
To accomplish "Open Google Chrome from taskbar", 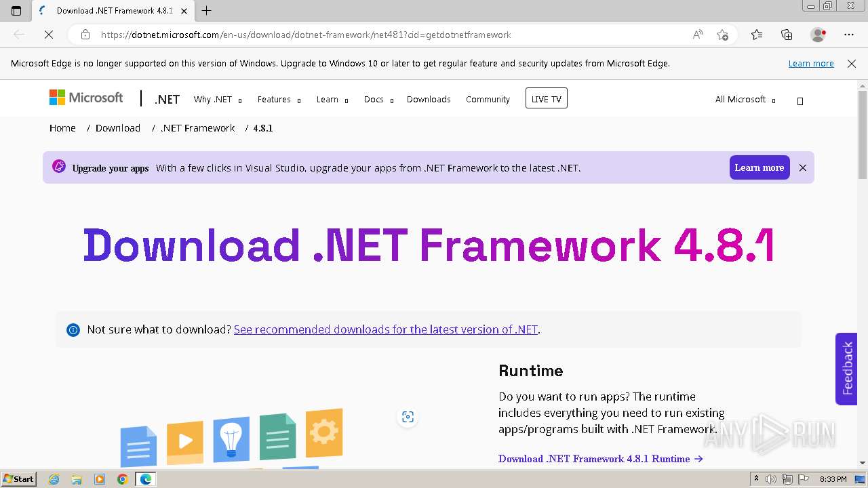I will 122,479.
